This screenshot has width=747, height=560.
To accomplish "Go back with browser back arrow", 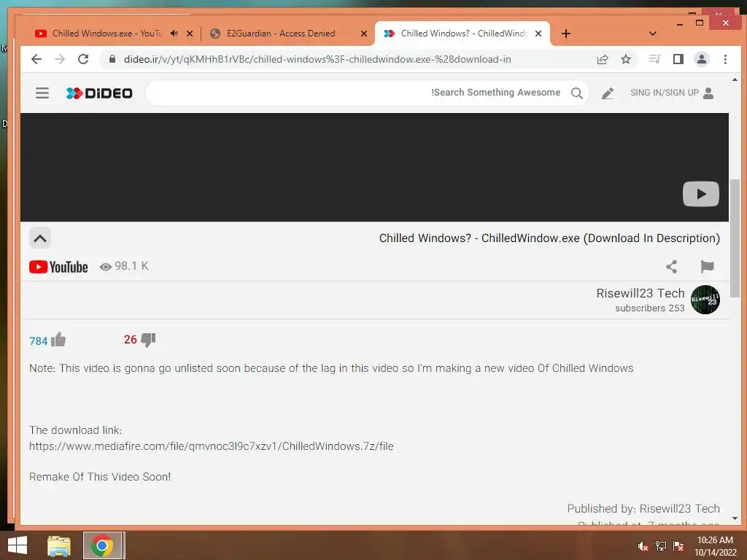I will point(36,59).
